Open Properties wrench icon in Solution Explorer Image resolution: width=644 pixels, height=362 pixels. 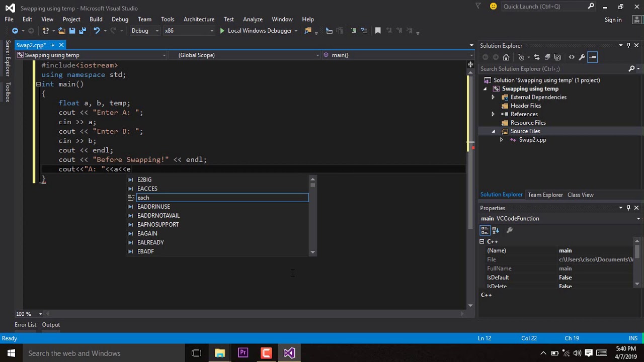click(x=582, y=57)
